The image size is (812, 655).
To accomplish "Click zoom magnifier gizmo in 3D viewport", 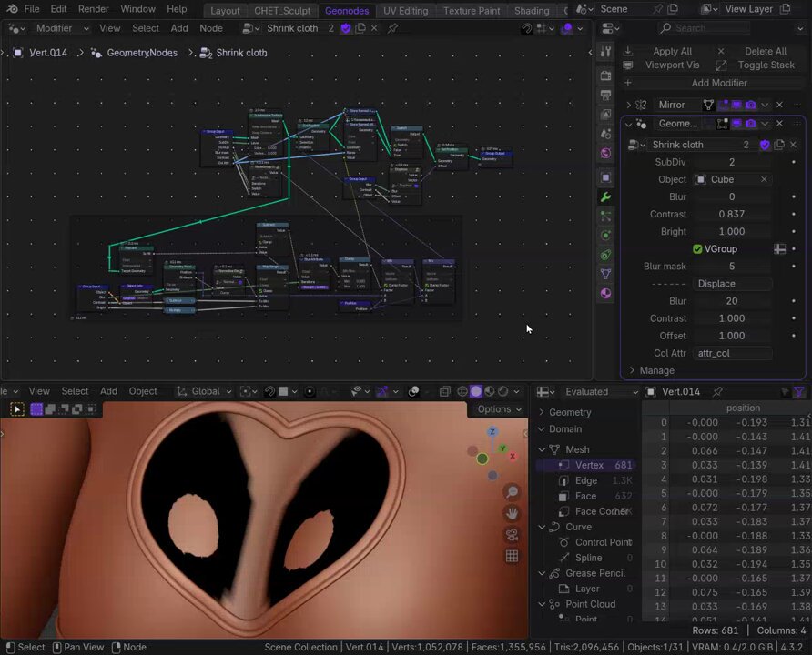I will [x=512, y=491].
